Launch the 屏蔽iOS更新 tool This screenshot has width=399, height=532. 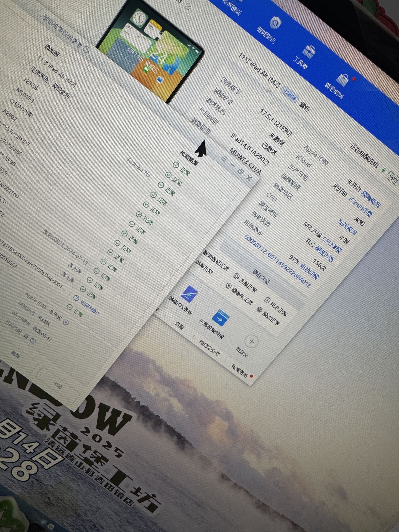(185, 300)
